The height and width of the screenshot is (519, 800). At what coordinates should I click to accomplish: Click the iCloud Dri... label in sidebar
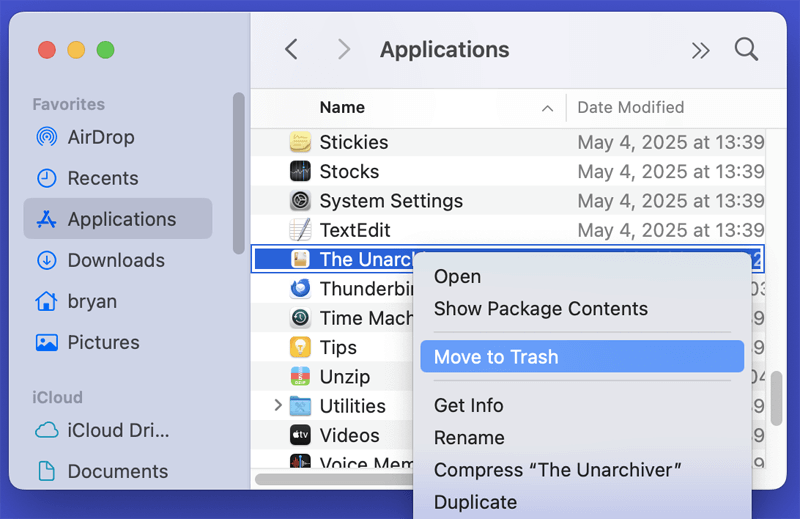pos(118,430)
